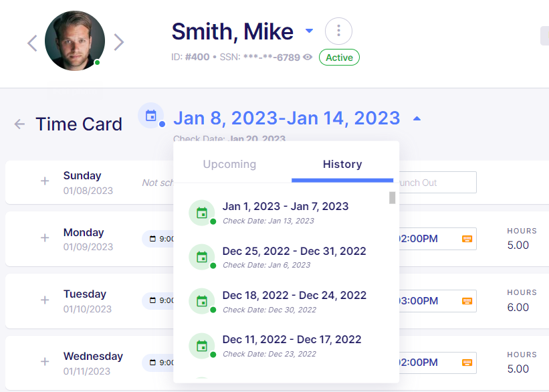Screen dimensions: 549x392
Task: Open the three-dot employee options menu
Action: 338,31
